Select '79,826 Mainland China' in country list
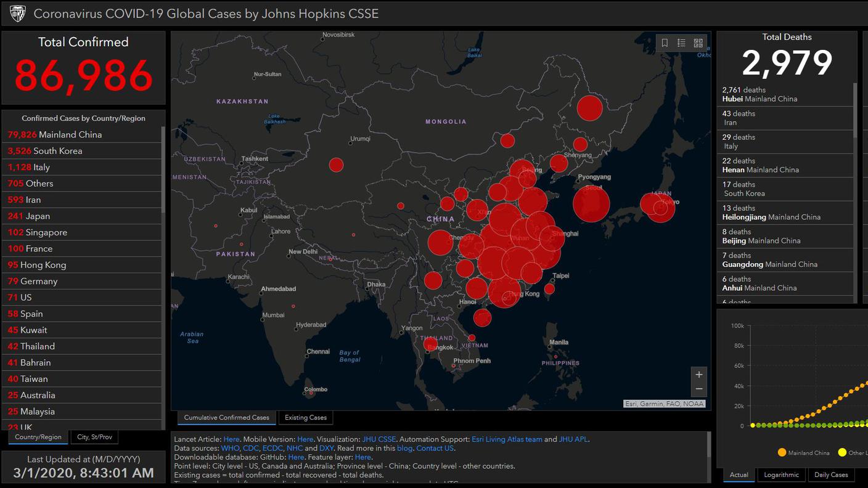 [x=82, y=134]
